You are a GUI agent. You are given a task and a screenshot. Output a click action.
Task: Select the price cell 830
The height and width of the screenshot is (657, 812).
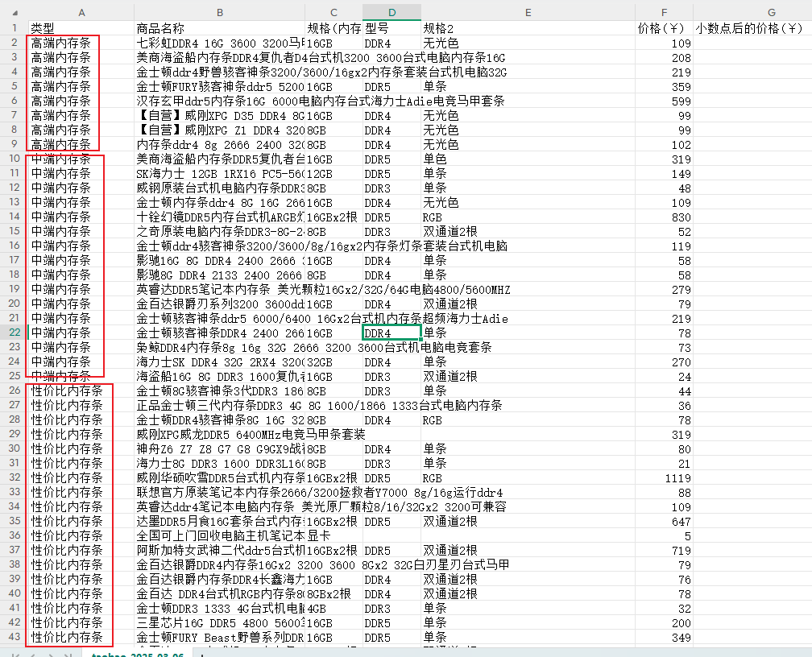[664, 217]
